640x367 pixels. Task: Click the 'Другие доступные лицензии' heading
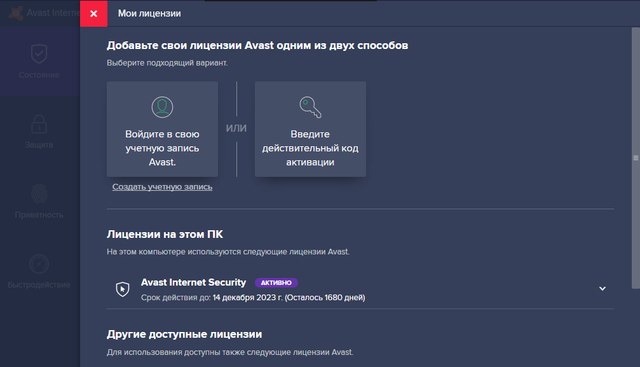click(x=184, y=334)
